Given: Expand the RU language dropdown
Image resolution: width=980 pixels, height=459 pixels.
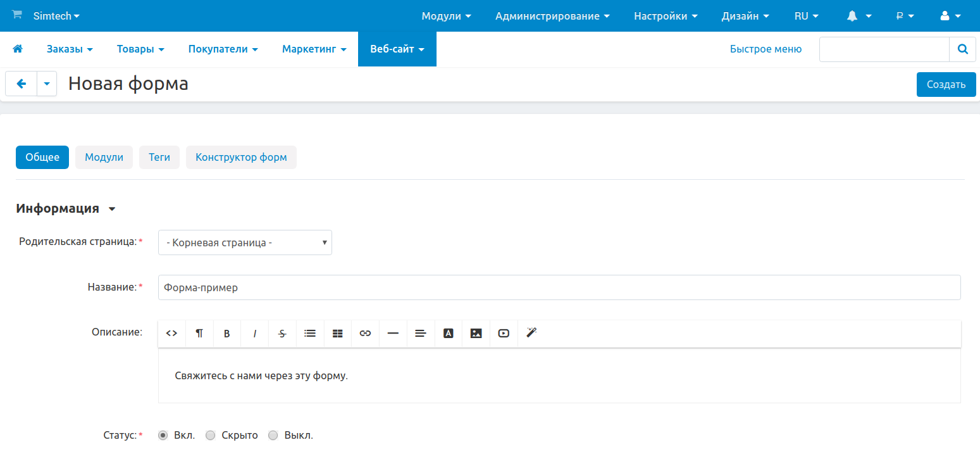Looking at the screenshot, I should pyautogui.click(x=806, y=16).
